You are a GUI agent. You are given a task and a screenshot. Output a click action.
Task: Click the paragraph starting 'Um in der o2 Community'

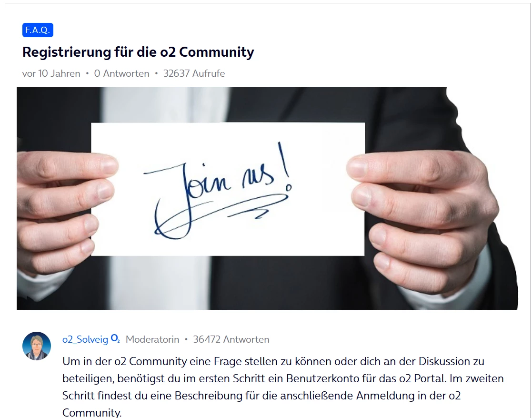(283, 387)
